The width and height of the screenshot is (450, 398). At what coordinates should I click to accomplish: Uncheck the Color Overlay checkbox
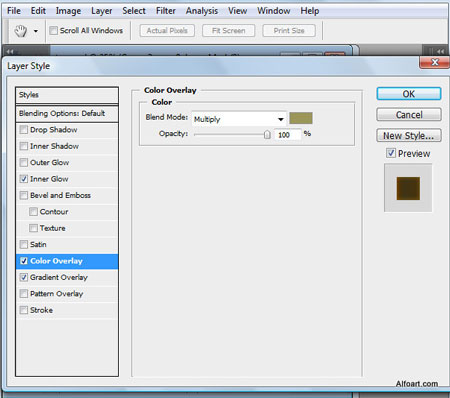(24, 261)
